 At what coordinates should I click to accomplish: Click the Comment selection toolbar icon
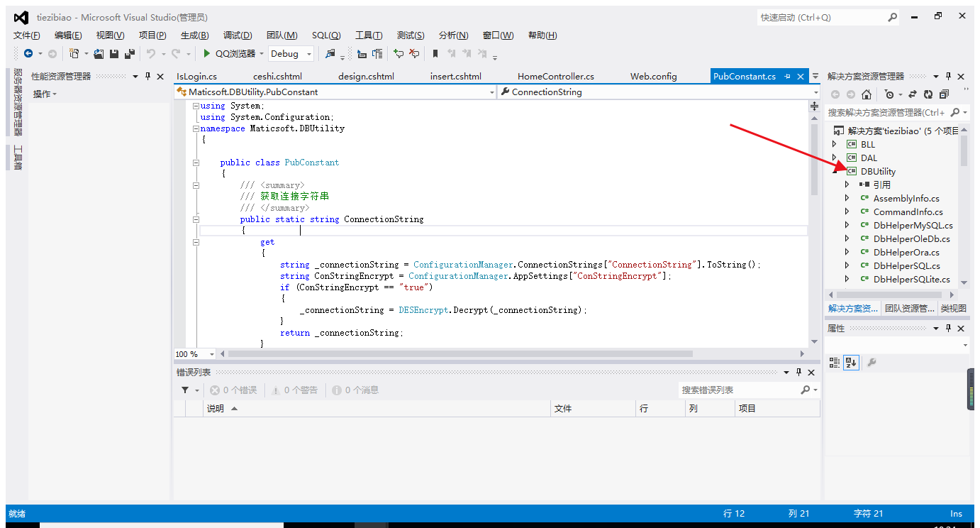pyautogui.click(x=399, y=53)
